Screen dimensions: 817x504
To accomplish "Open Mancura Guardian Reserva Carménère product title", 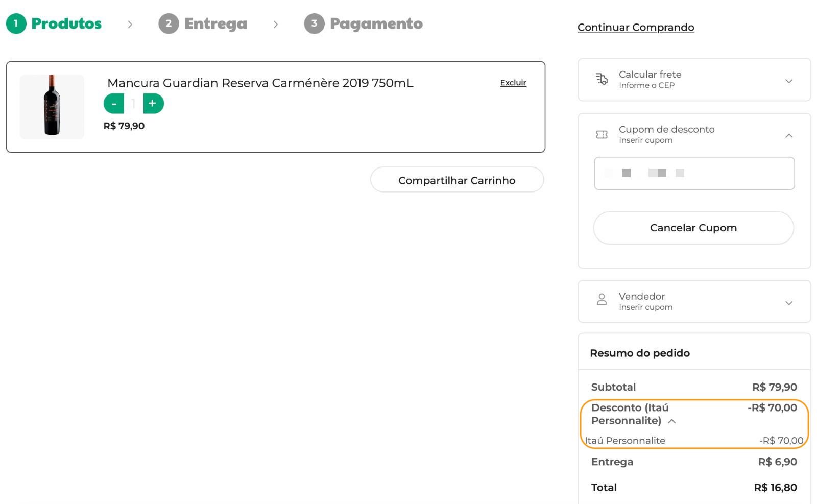I will [260, 83].
